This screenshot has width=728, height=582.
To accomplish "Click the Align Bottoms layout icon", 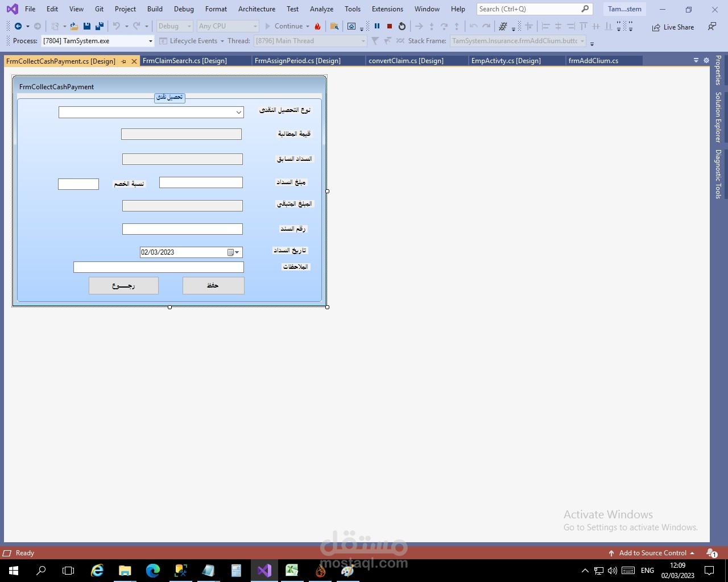I will pos(608,26).
